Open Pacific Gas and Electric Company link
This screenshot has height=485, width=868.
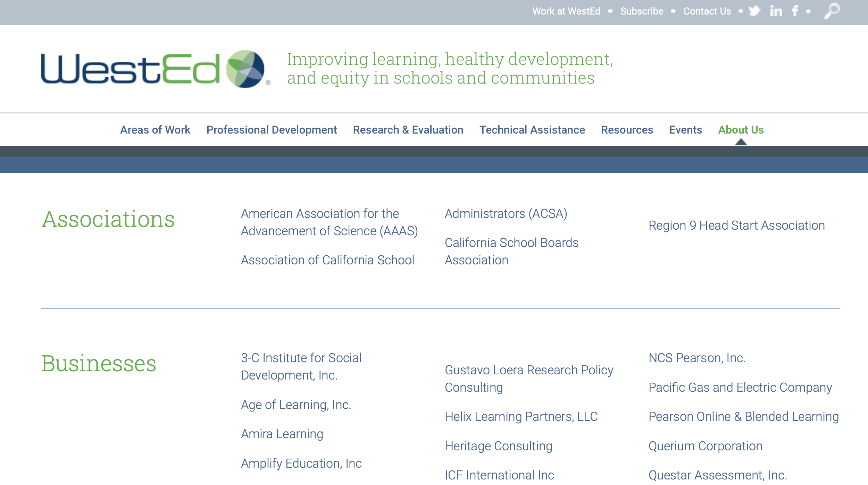(x=740, y=387)
